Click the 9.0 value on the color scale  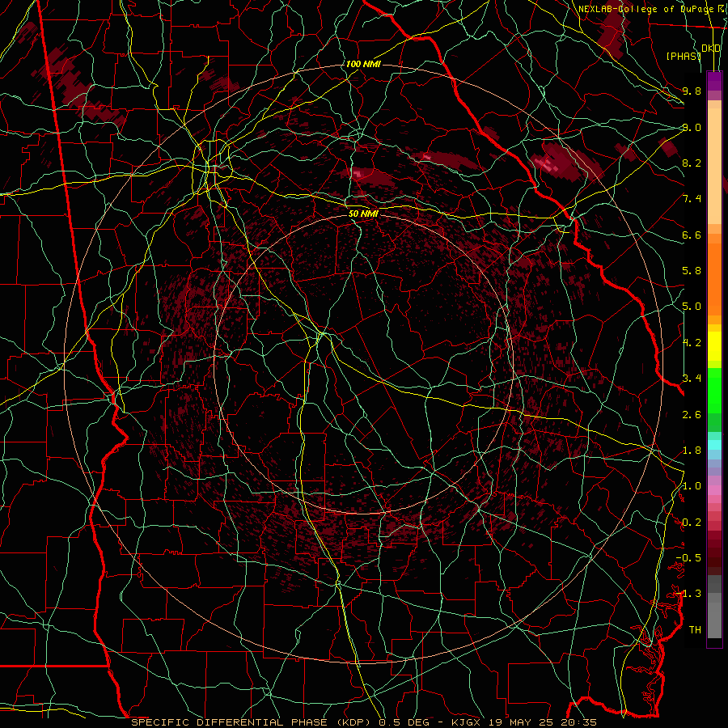[x=692, y=127]
